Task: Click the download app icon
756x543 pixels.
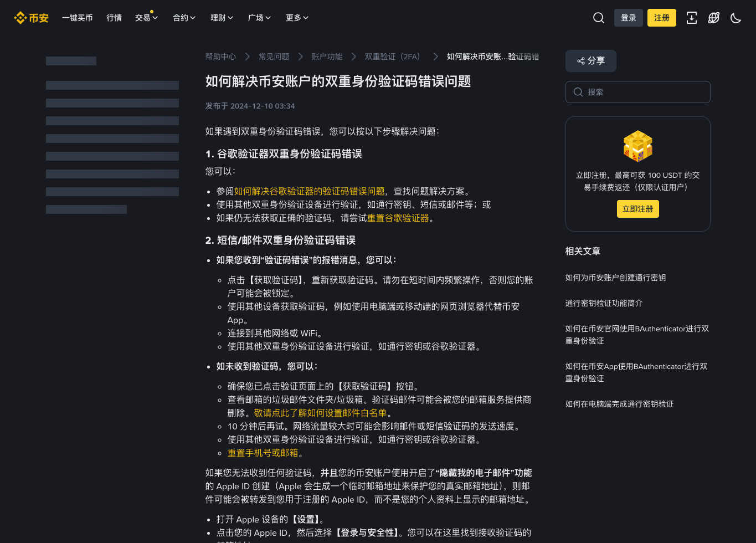Action: coord(692,18)
